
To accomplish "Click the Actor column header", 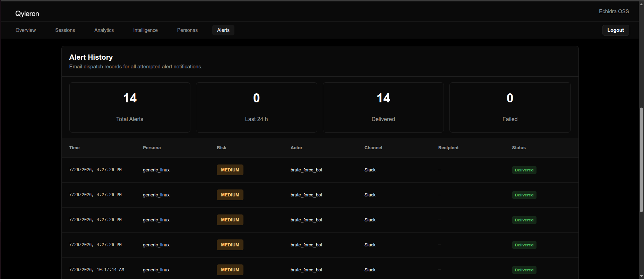I will click(297, 148).
